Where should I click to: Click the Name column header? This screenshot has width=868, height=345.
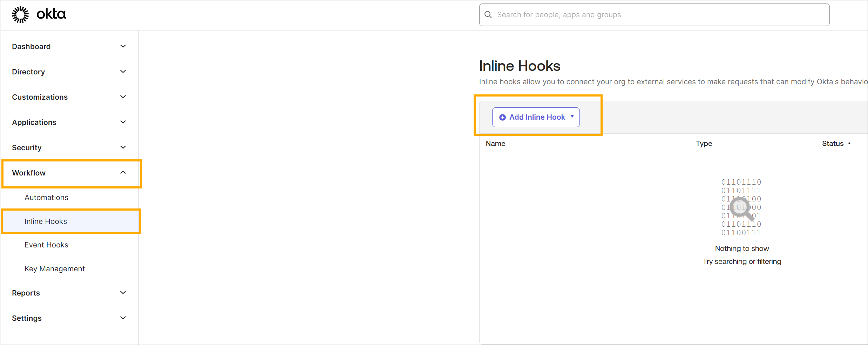click(x=495, y=143)
